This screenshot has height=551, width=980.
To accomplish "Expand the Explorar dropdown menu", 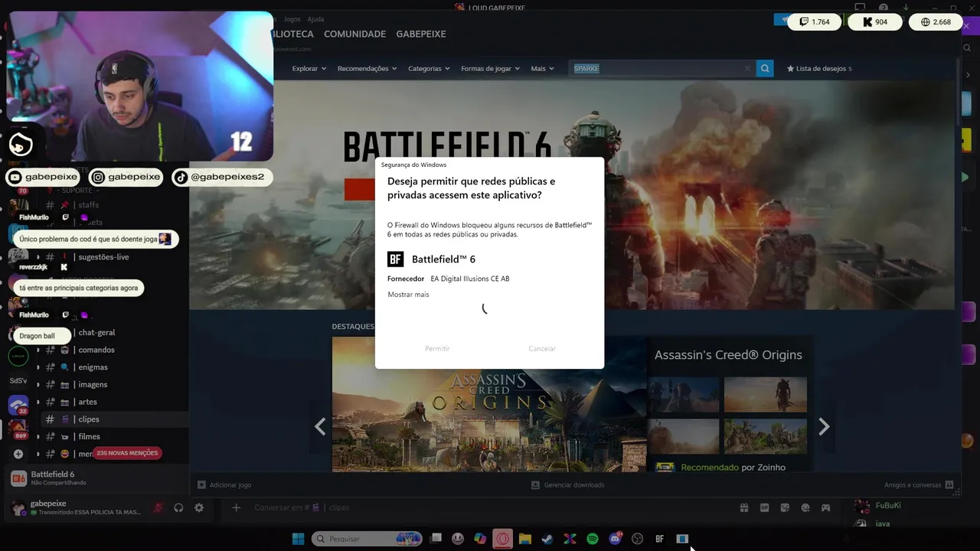I will point(309,68).
